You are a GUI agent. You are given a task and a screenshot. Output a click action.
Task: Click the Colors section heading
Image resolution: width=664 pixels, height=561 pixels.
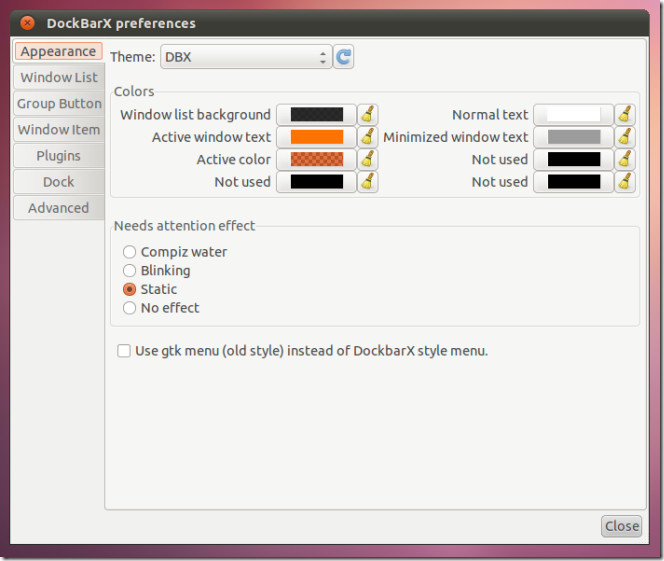[x=134, y=91]
